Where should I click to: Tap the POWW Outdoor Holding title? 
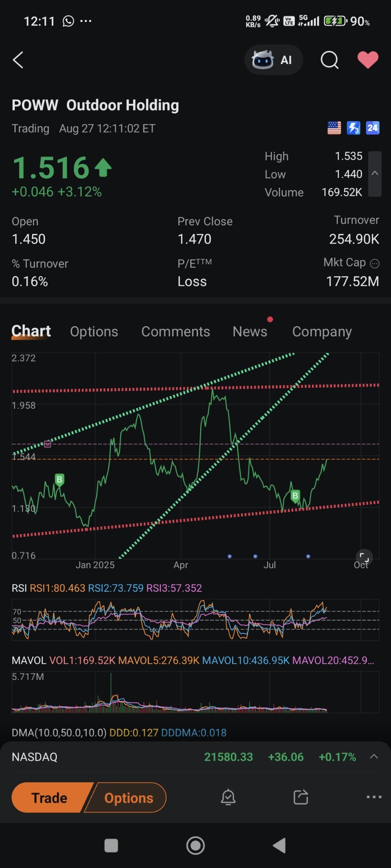tap(95, 105)
